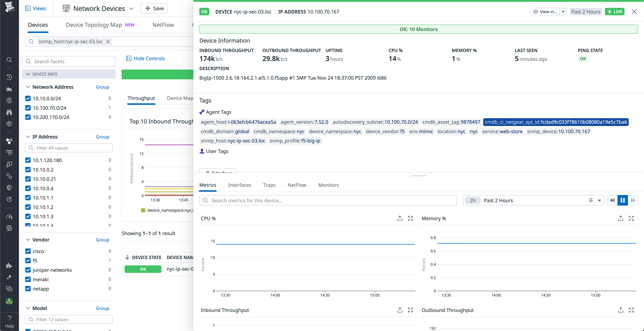Open the recent history clock icon
The image size is (644, 331).
point(9,77)
